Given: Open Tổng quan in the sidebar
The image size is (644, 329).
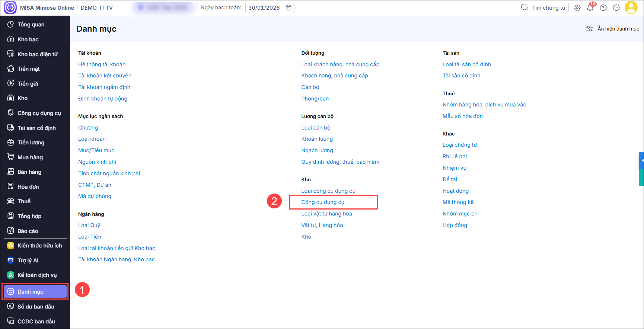Looking at the screenshot, I should pyautogui.click(x=31, y=25).
